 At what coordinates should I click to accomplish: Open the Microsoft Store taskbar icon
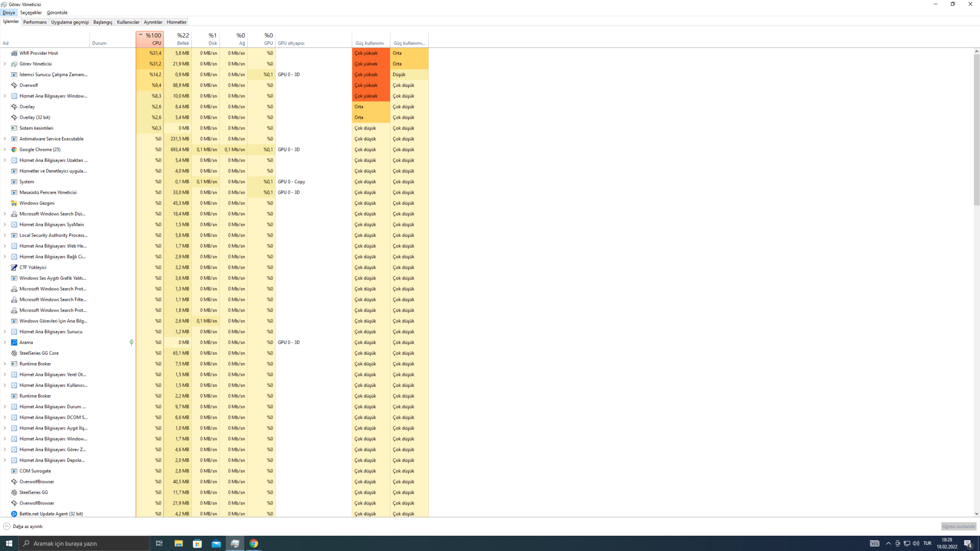click(198, 543)
